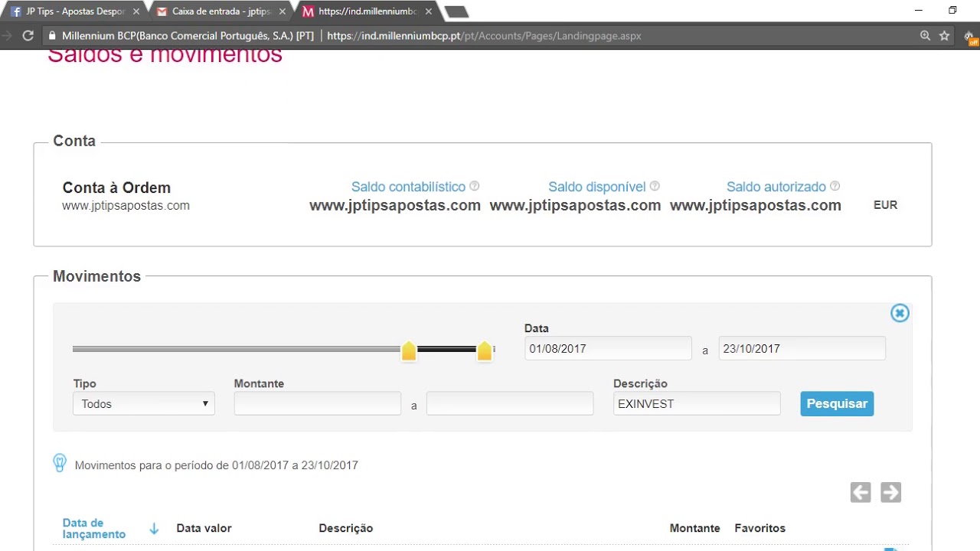
Task: Click the maximum Montante input field
Action: tap(510, 403)
